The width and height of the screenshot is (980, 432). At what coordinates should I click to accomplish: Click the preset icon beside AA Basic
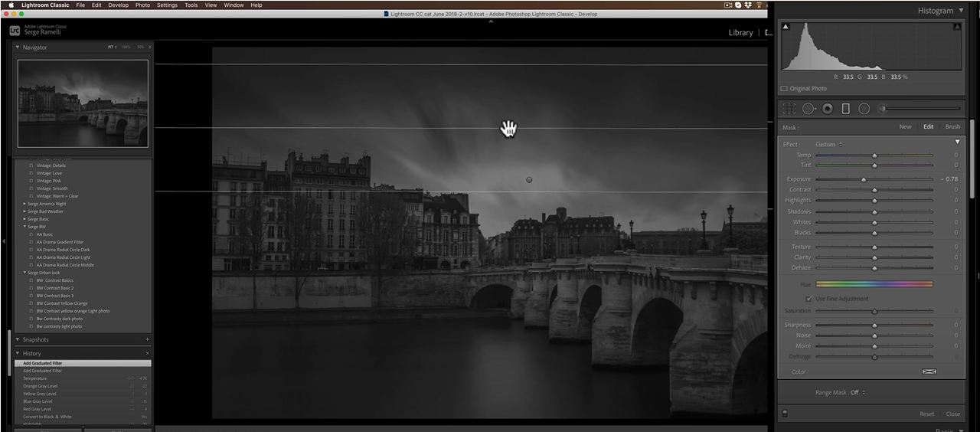click(31, 234)
